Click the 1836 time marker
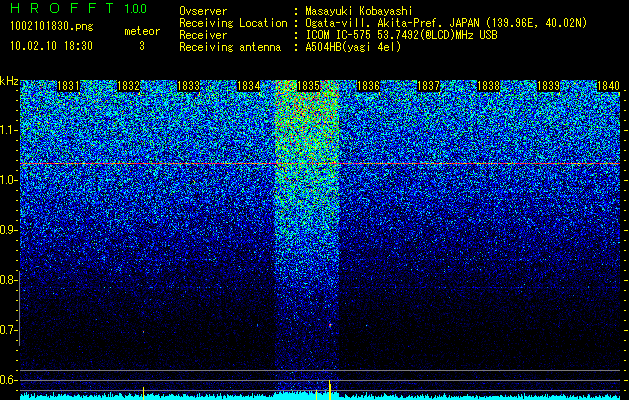629x400 pixels. point(368,86)
